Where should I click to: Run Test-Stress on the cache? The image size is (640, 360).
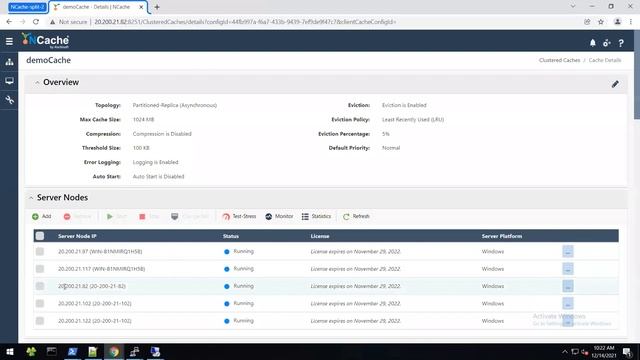pyautogui.click(x=239, y=216)
